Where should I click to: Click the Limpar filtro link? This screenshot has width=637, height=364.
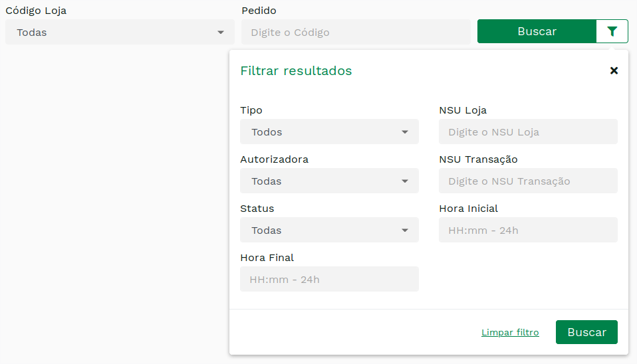[x=510, y=332]
